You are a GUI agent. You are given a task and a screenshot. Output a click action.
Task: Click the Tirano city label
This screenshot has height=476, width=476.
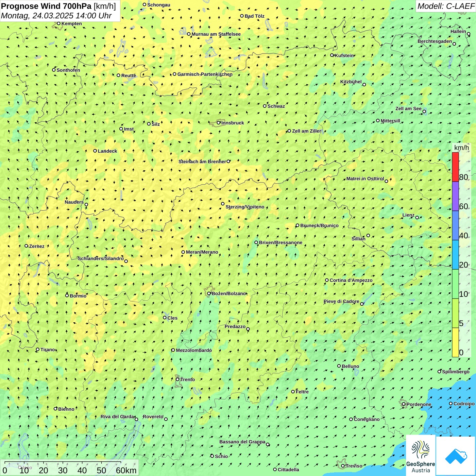(x=48, y=350)
